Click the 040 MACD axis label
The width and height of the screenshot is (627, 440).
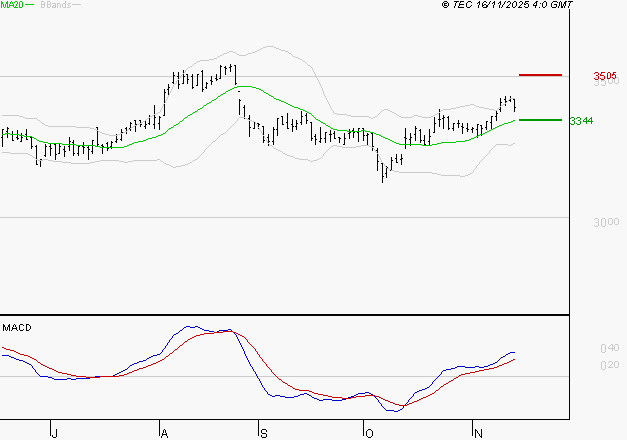[610, 348]
